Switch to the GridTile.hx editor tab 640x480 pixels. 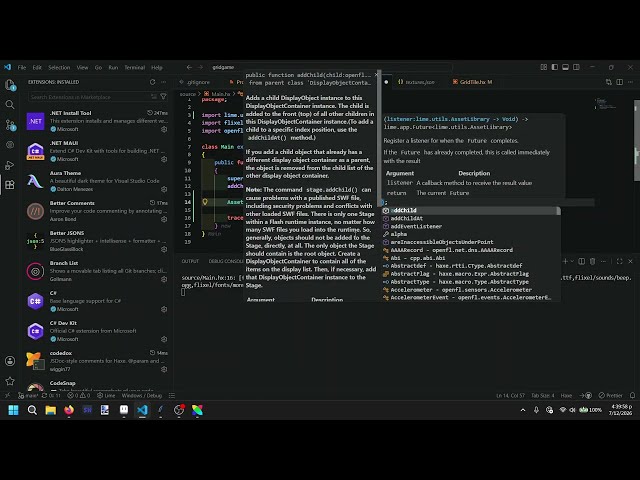click(473, 82)
